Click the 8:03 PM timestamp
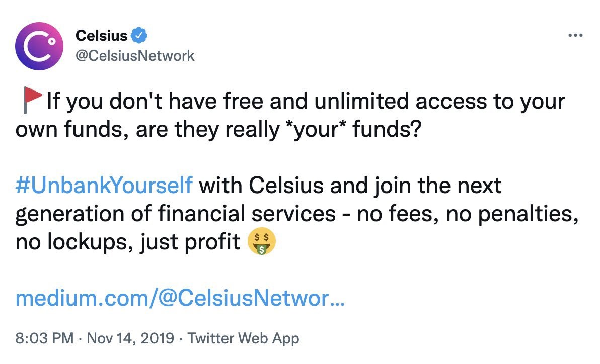Viewport: 600px width, 364px height. point(44,338)
